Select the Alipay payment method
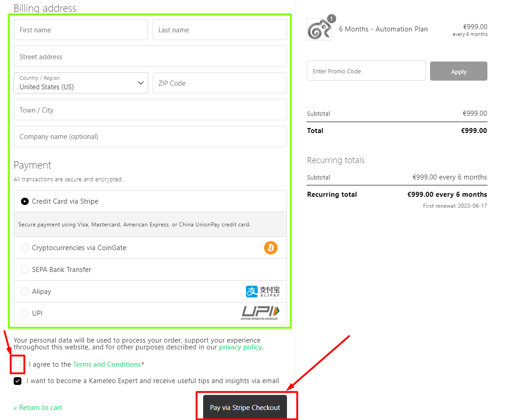This screenshot has height=420, width=507. tap(25, 291)
